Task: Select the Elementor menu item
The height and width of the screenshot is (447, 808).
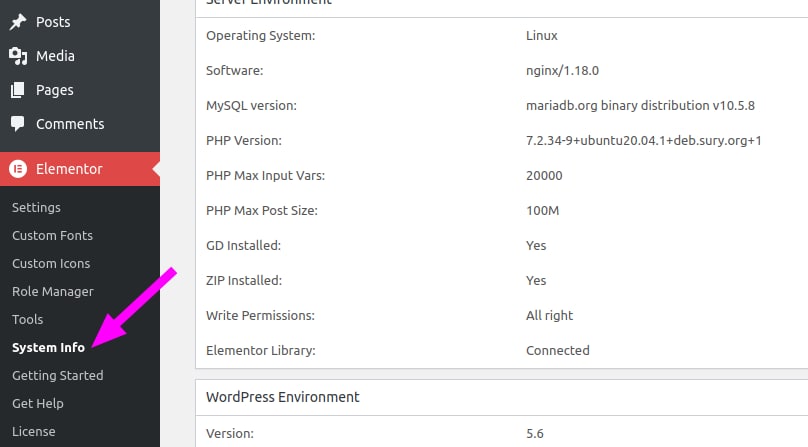Action: point(80,169)
